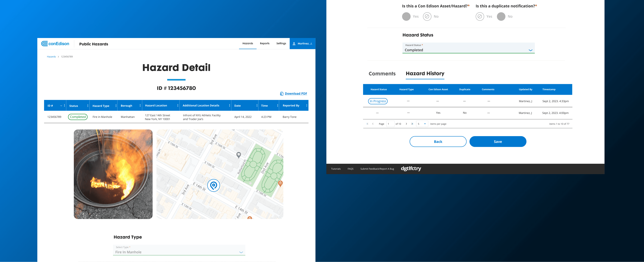Select Yes for Con Edison Asset/Hazard
Viewport: 644px width, 262px height.
point(406,16)
